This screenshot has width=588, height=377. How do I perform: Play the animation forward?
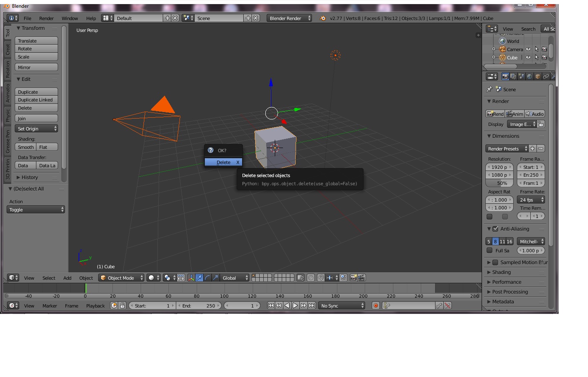coord(295,305)
